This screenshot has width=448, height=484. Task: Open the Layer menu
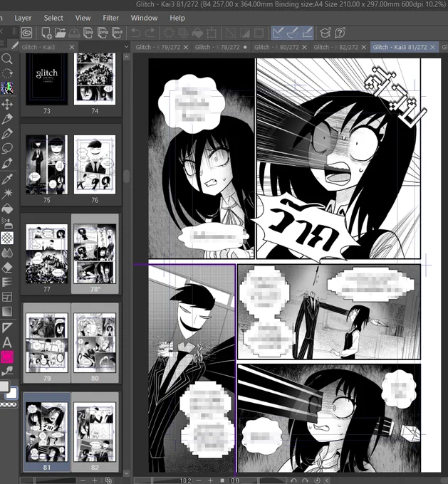23,18
